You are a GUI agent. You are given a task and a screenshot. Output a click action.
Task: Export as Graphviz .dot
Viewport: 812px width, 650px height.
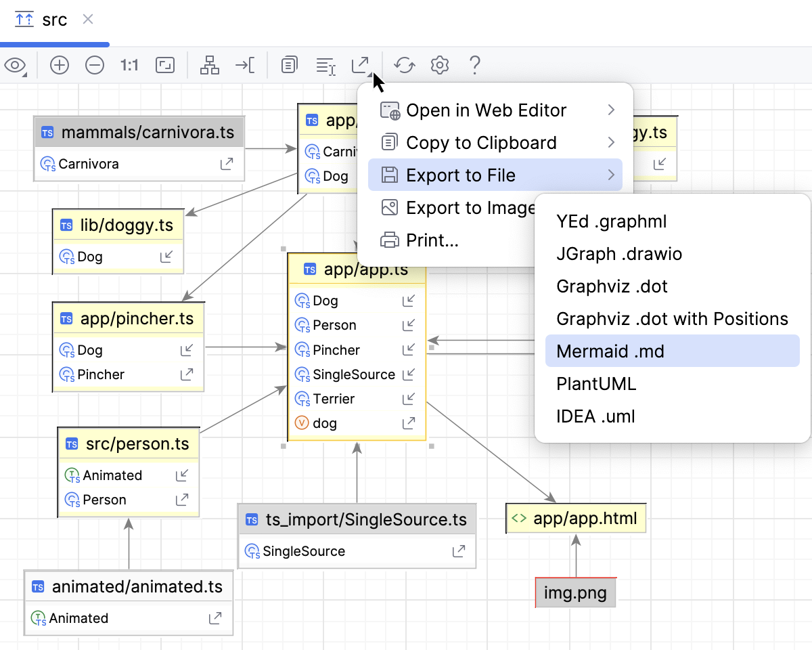click(673, 286)
